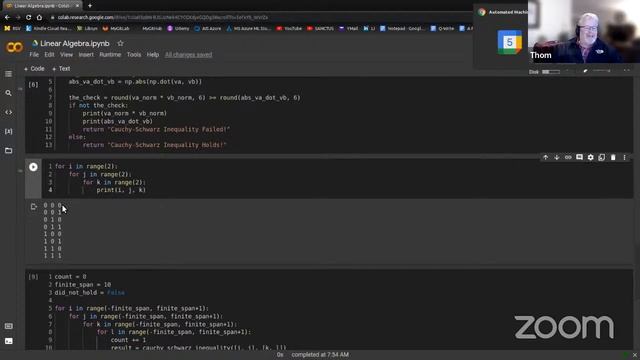This screenshot has height=360, width=640.
Task: Star the Linear Algebra notebook
Action: tap(120, 43)
